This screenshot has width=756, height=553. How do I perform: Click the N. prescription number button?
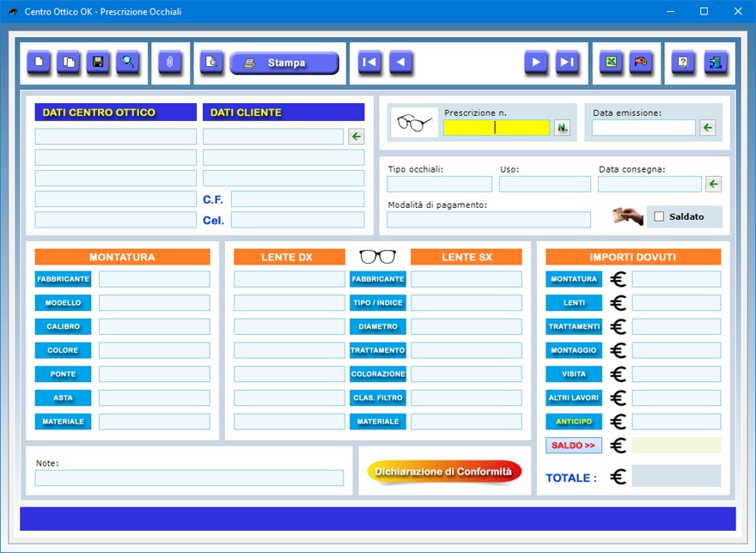coord(562,128)
